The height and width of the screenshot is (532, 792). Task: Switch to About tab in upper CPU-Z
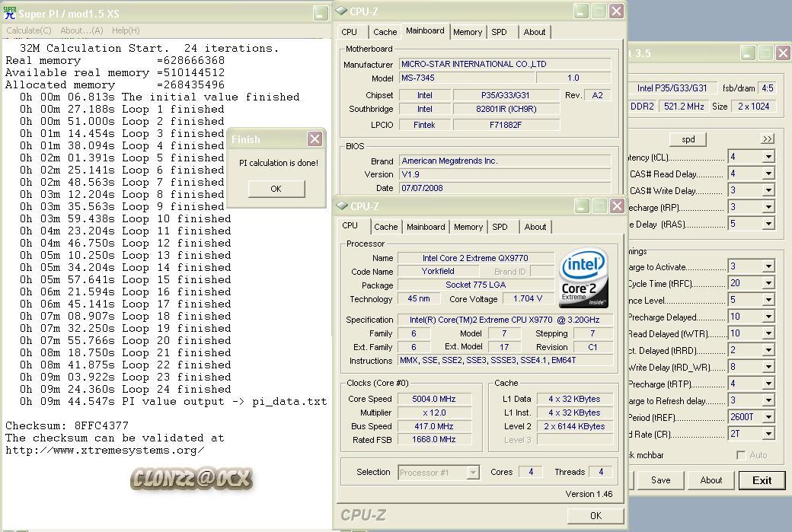click(535, 32)
